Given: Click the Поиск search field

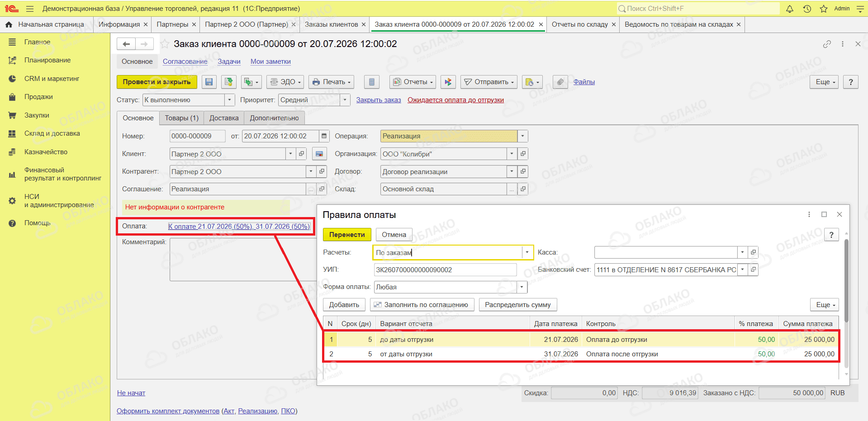Looking at the screenshot, I should point(698,9).
